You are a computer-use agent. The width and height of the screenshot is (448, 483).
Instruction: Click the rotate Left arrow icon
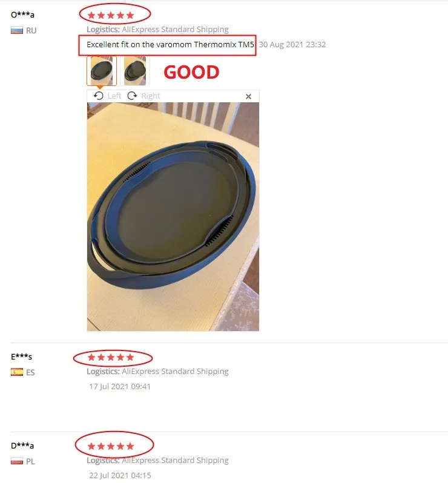(98, 96)
